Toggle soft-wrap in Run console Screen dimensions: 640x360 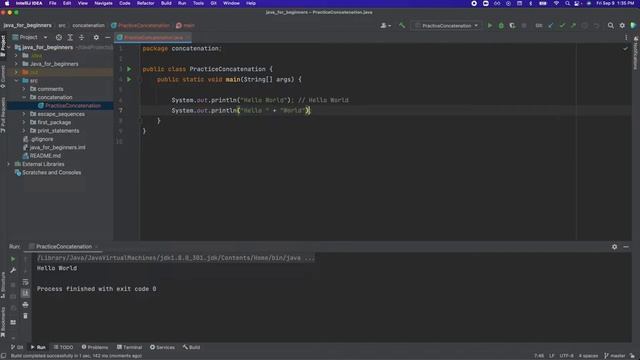click(25, 282)
